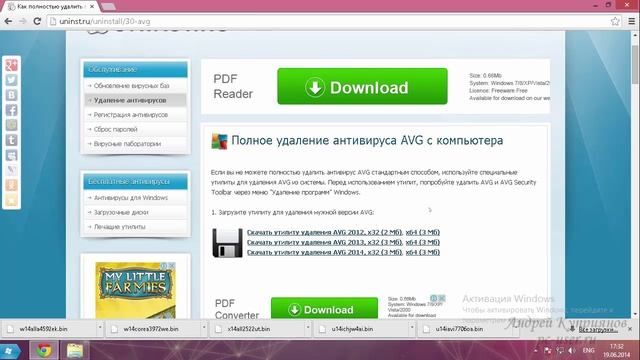This screenshot has width=640, height=360.
Task: Switch the ENG input language indicator
Action: 588,351
